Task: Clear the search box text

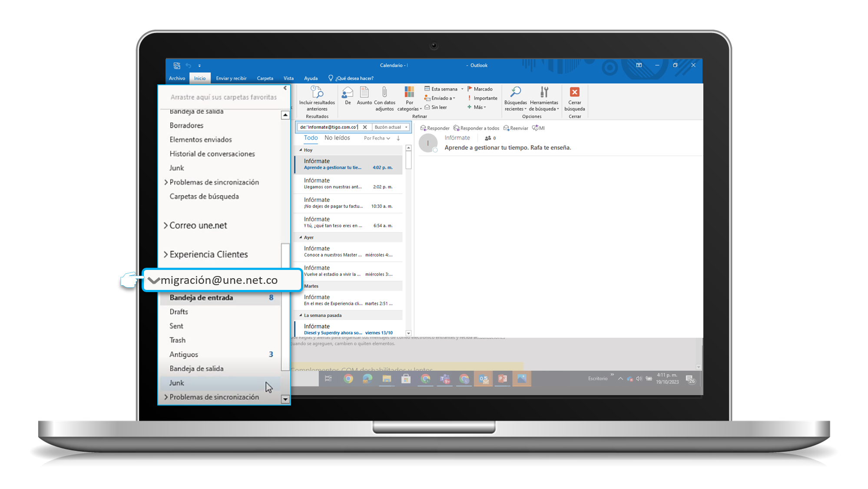Action: point(365,127)
